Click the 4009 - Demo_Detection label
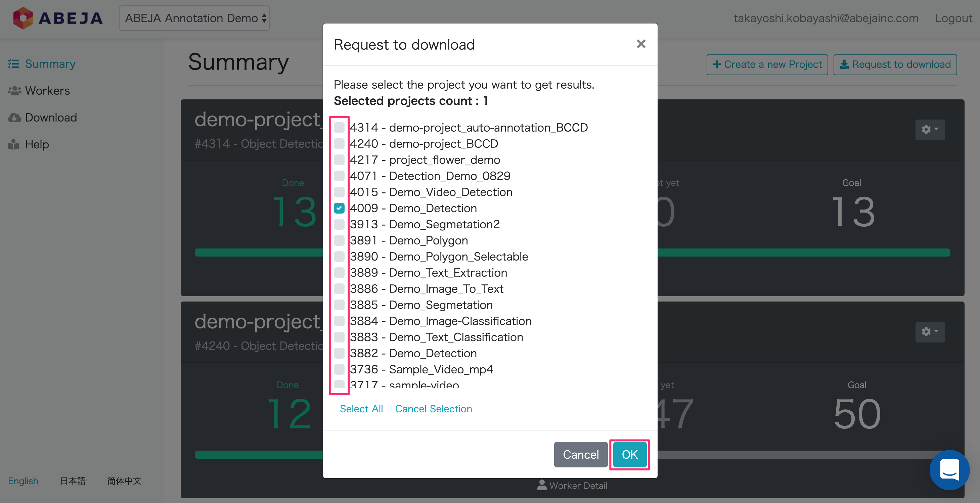This screenshot has width=980, height=503. click(x=413, y=208)
